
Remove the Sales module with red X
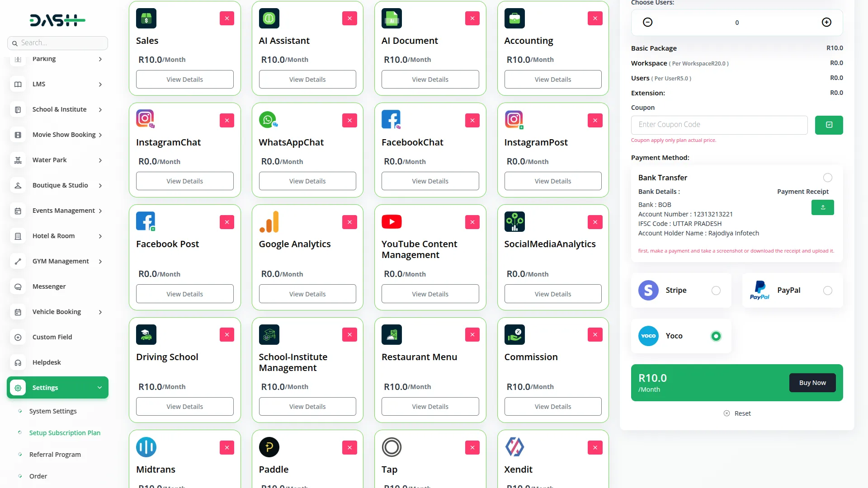(x=226, y=19)
